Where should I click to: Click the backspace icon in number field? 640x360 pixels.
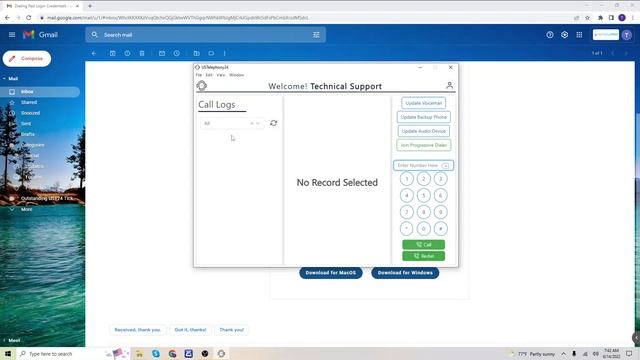[446, 166]
